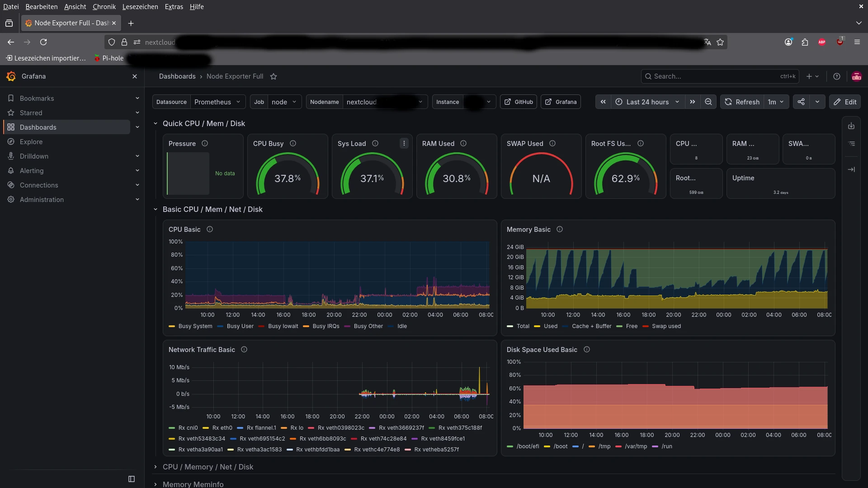Click the Memory Basic info icon
The image size is (868, 488).
click(560, 229)
